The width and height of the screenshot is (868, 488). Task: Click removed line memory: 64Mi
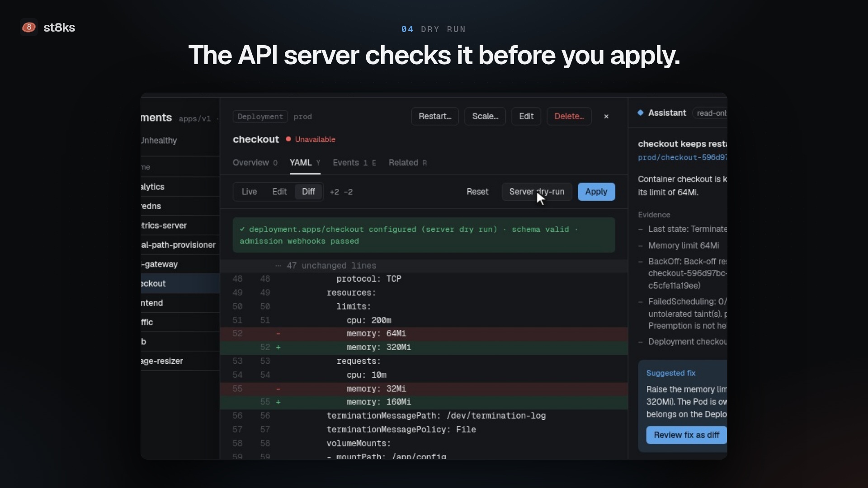424,334
